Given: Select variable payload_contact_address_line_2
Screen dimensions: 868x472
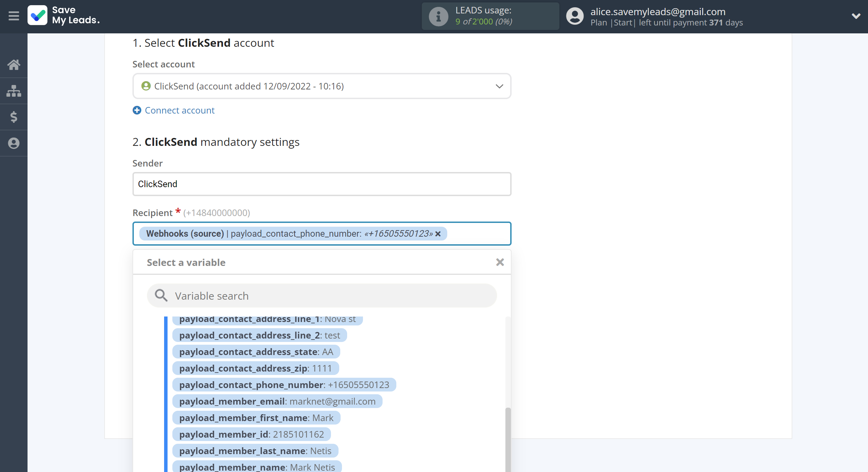Looking at the screenshot, I should (x=259, y=335).
